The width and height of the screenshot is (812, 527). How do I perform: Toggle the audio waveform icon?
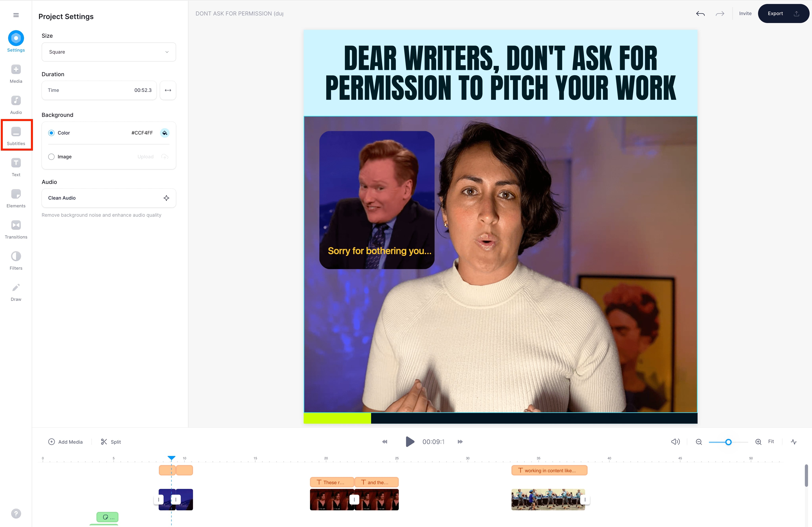coord(794,442)
